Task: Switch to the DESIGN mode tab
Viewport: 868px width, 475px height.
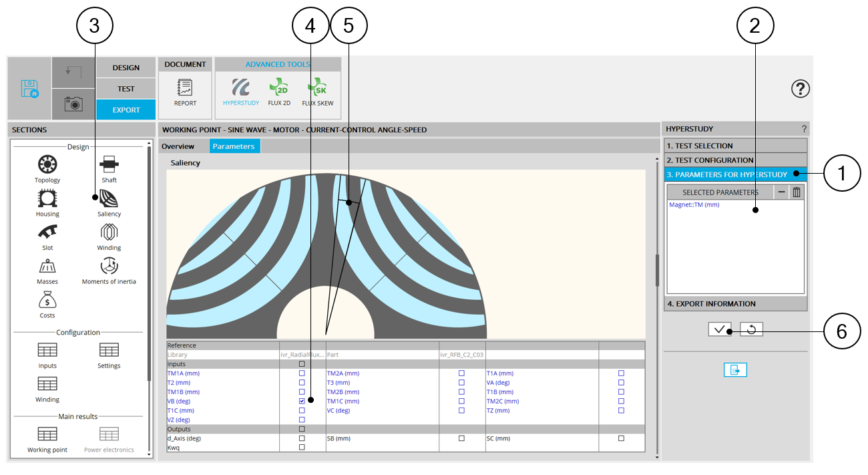Action: [x=126, y=67]
